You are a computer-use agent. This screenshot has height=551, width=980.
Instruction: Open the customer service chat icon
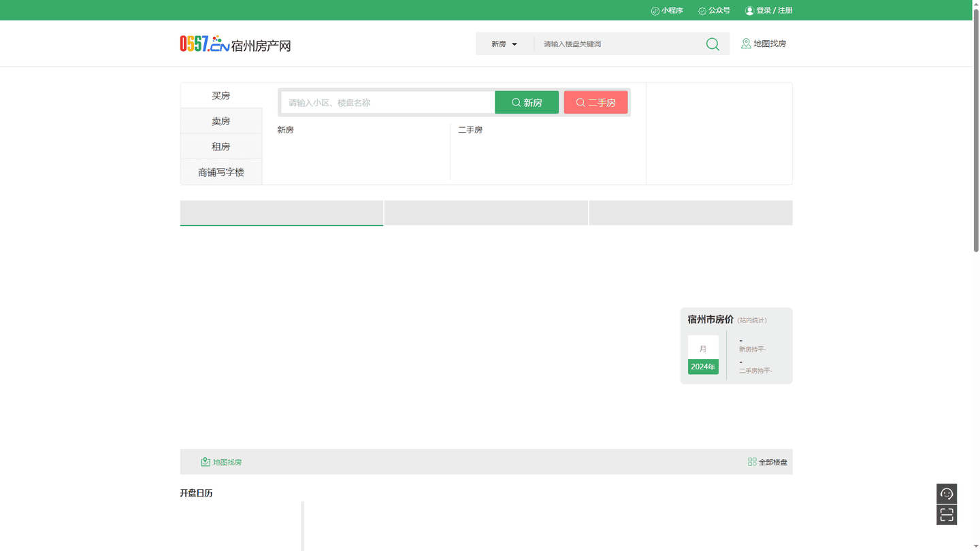947,494
